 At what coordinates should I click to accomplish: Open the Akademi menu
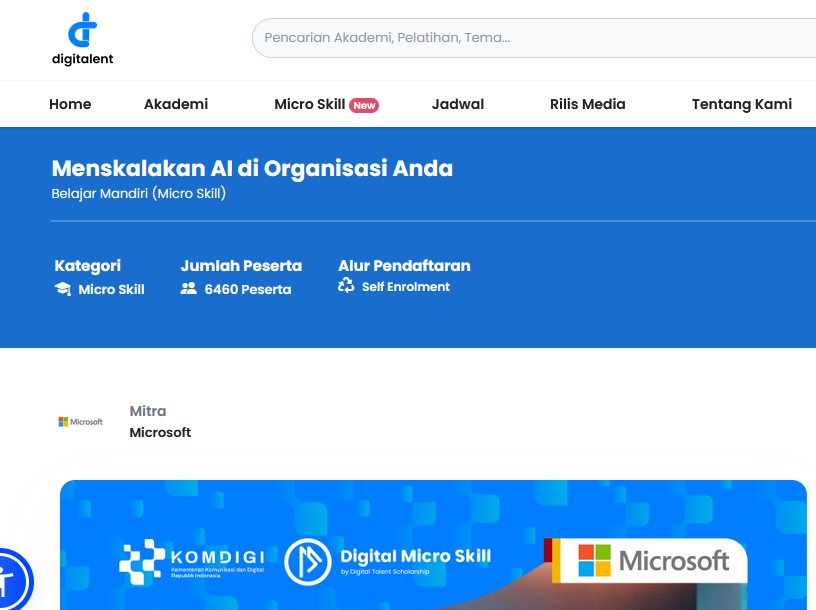click(176, 104)
